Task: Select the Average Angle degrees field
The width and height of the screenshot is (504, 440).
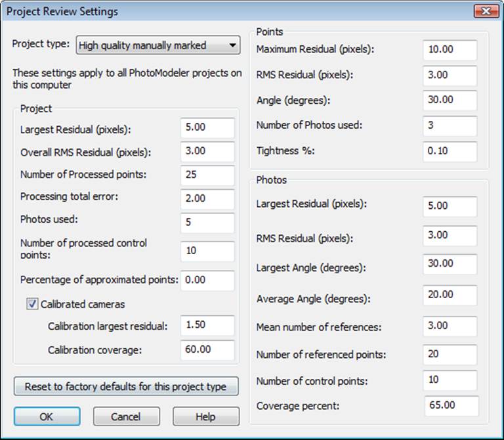Action: coord(450,296)
